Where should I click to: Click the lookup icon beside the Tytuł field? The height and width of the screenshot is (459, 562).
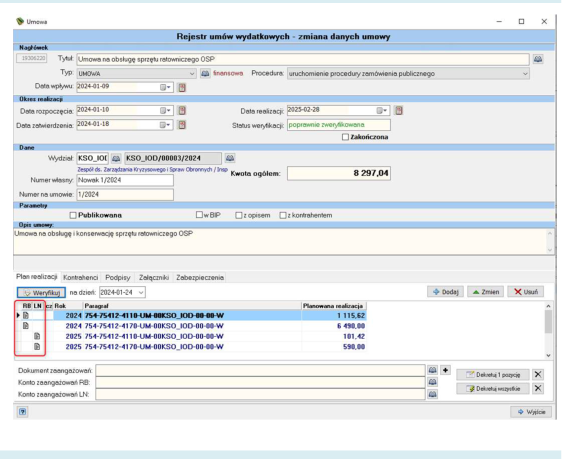click(x=538, y=59)
